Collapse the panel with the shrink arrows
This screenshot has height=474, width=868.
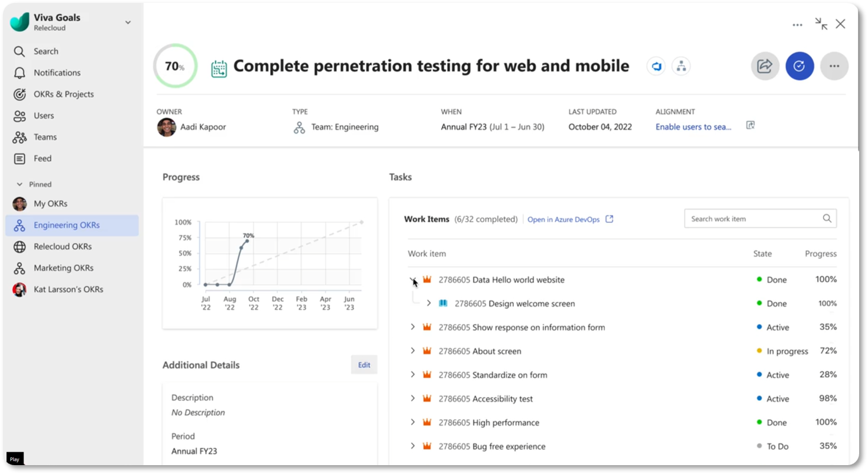821,24
